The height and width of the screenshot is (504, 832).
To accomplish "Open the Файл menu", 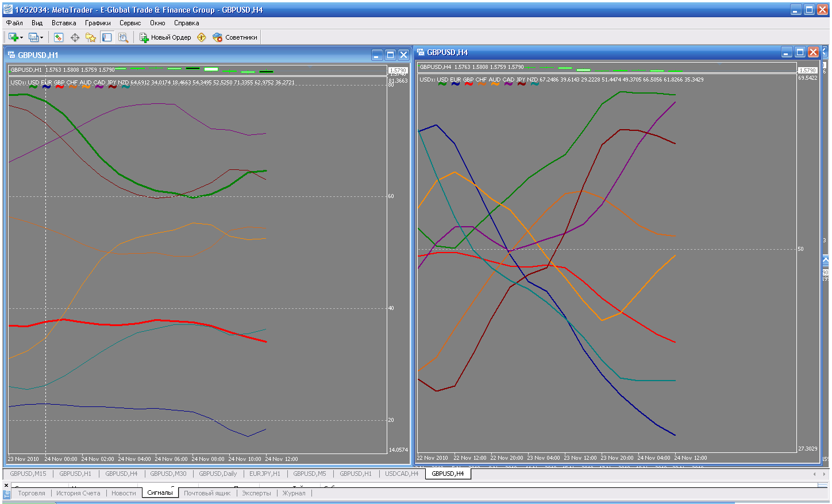I will [14, 23].
